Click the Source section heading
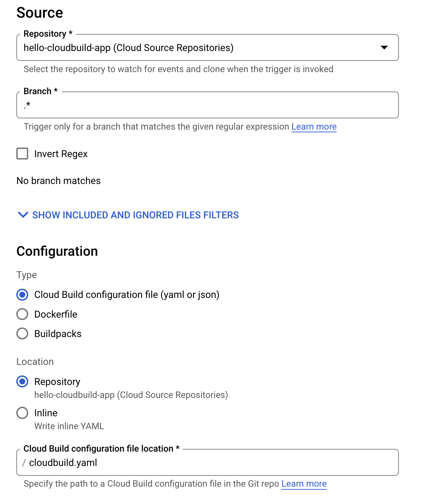 40,13
